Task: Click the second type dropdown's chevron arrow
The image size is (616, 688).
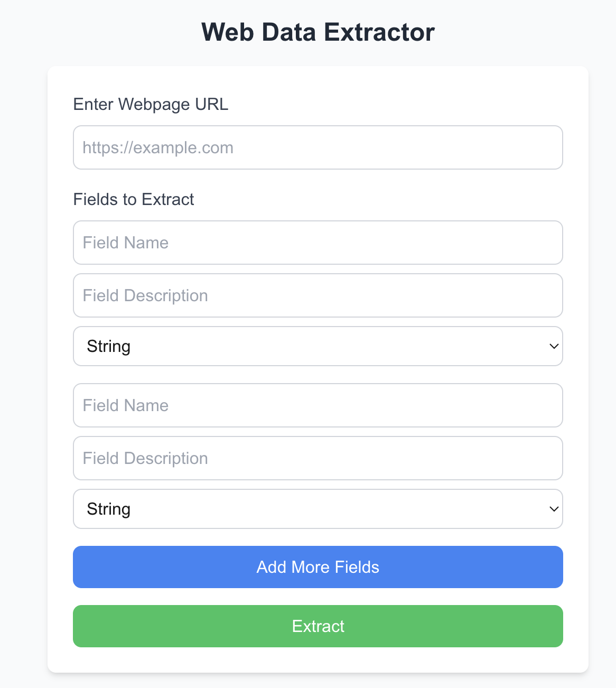Action: (554, 509)
